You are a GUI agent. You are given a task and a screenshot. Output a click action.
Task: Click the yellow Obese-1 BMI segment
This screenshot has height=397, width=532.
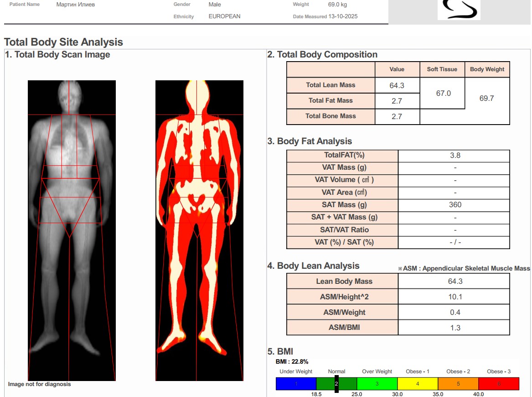click(x=418, y=384)
